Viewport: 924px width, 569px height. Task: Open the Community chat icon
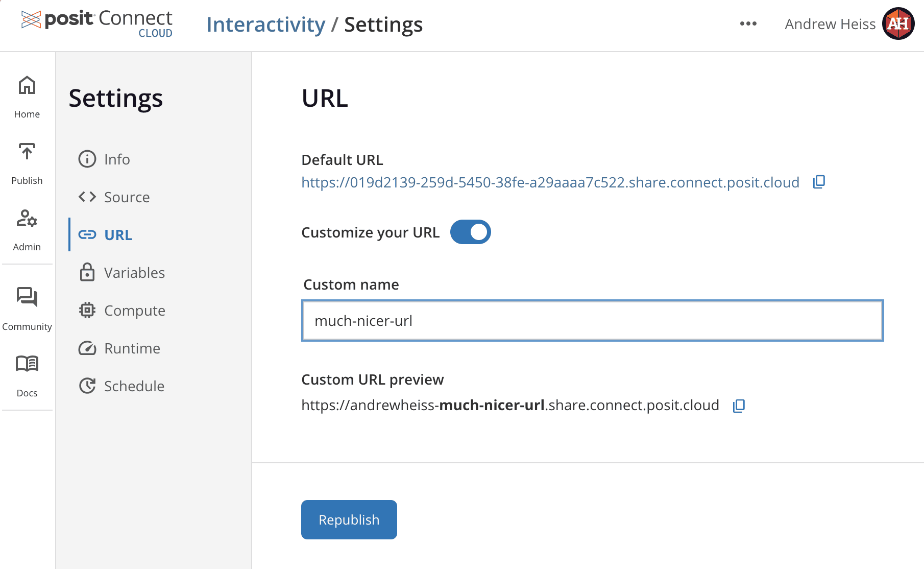tap(27, 297)
